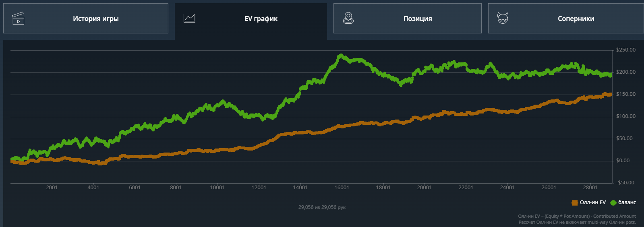This screenshot has width=644, height=227.
Task: Click the map pin icon for Позиция
Action: click(x=348, y=18)
